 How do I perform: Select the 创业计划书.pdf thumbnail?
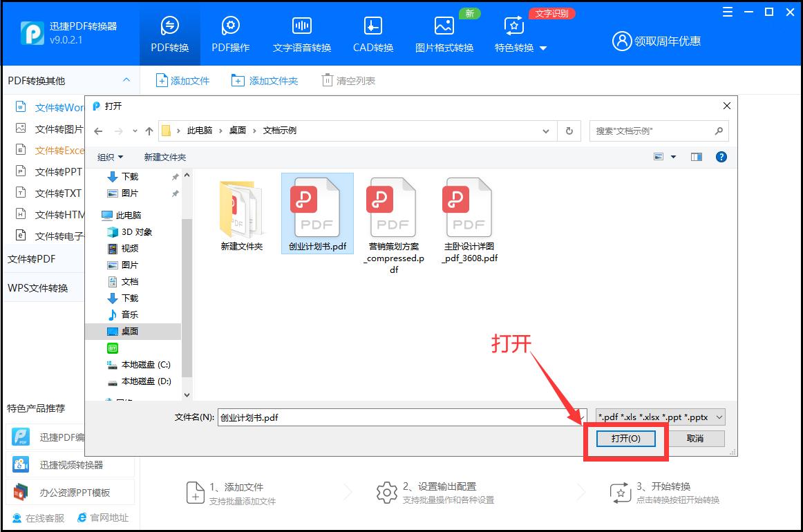tap(317, 206)
